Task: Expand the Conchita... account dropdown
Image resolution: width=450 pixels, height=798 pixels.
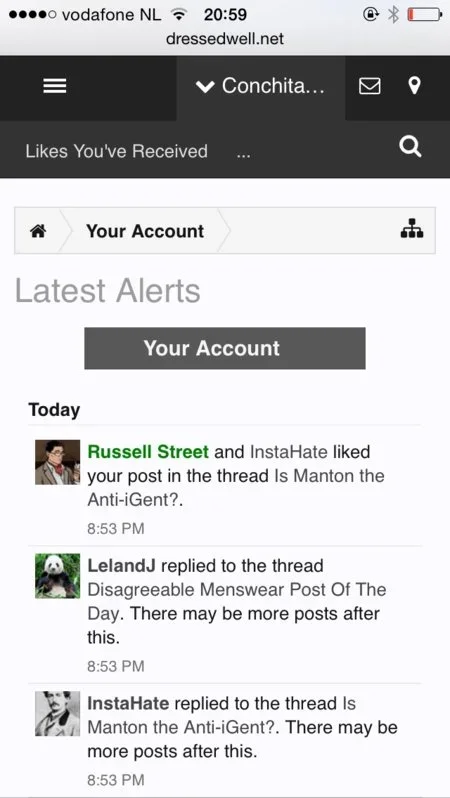Action: click(x=261, y=87)
